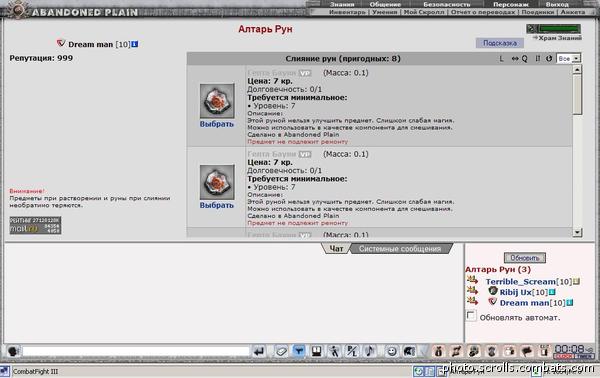This screenshot has width=600, height=378.
Task: Click the white document icon in bottom toolbar
Action: click(x=509, y=351)
